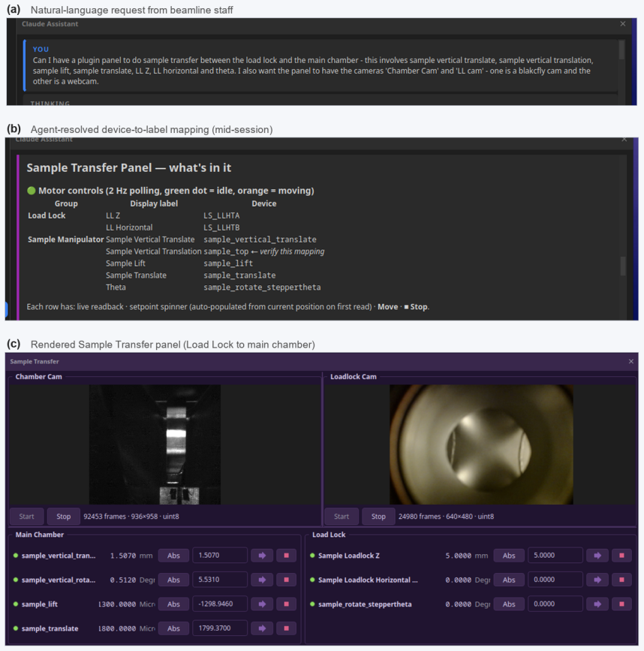Toggle Abs mode for Sample Loadlock Horizontal

click(509, 580)
